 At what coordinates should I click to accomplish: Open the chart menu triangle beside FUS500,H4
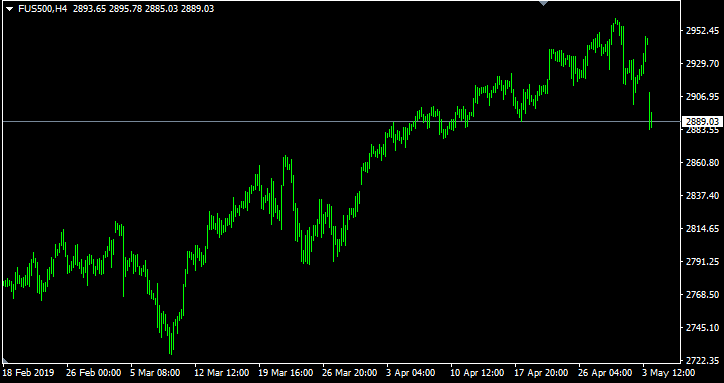10,9
